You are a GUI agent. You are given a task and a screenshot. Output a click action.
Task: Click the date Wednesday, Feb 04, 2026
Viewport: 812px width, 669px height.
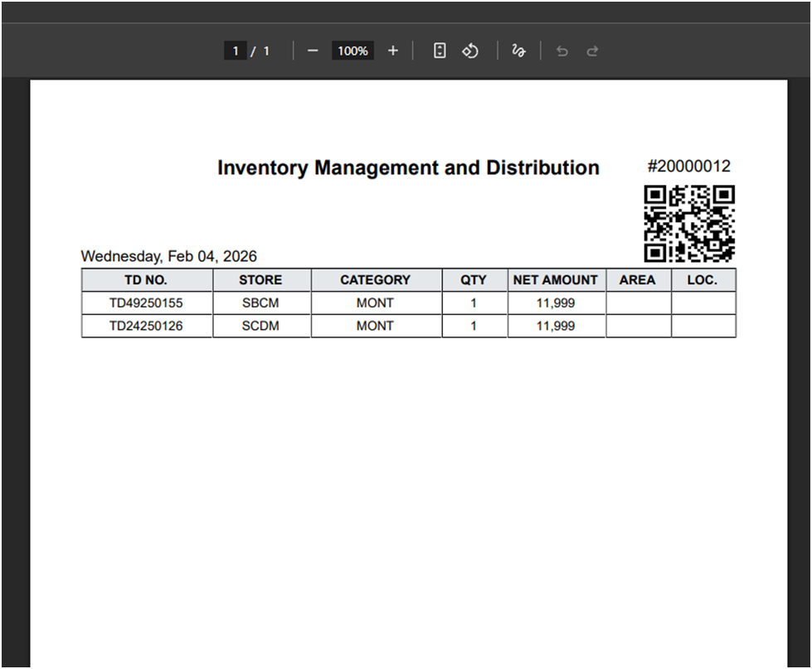tap(168, 257)
